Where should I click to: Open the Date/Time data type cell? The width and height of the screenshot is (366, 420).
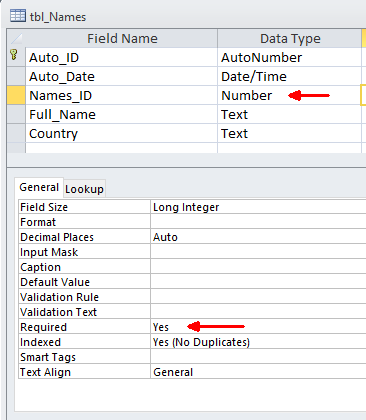(290, 76)
